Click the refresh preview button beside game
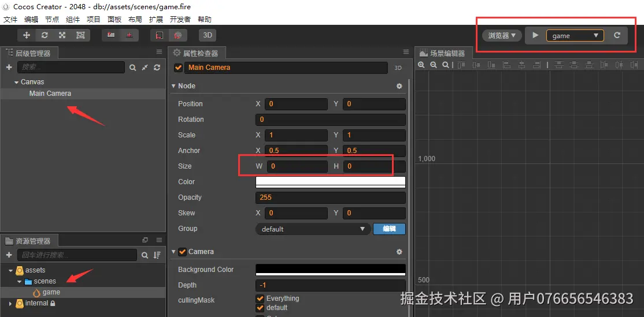Screen dimensions: 644x317 point(617,35)
